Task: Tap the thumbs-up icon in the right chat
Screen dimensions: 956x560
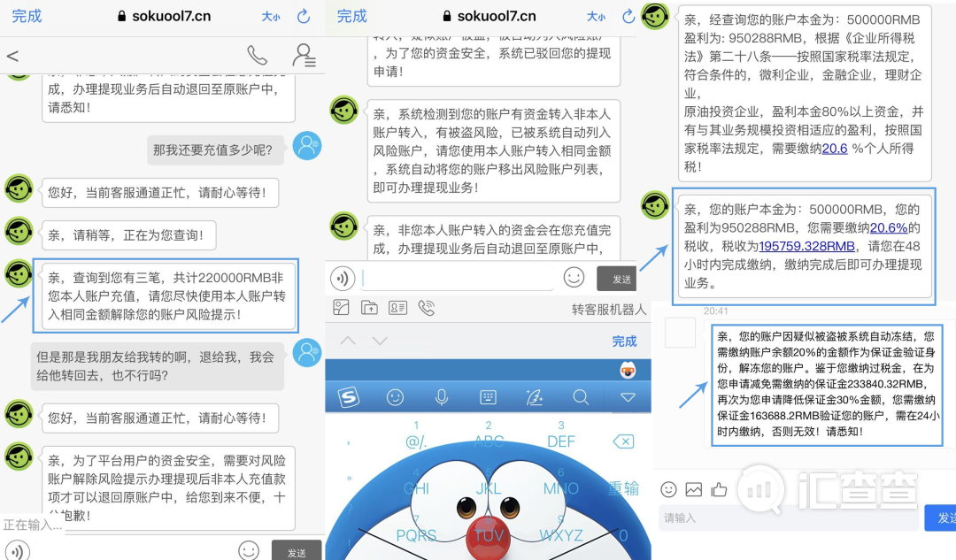Action: (720, 489)
